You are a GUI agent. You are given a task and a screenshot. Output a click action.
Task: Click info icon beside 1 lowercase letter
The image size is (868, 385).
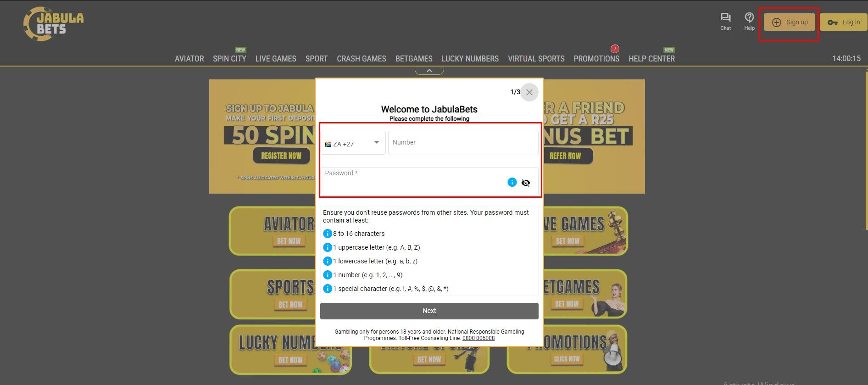(328, 261)
